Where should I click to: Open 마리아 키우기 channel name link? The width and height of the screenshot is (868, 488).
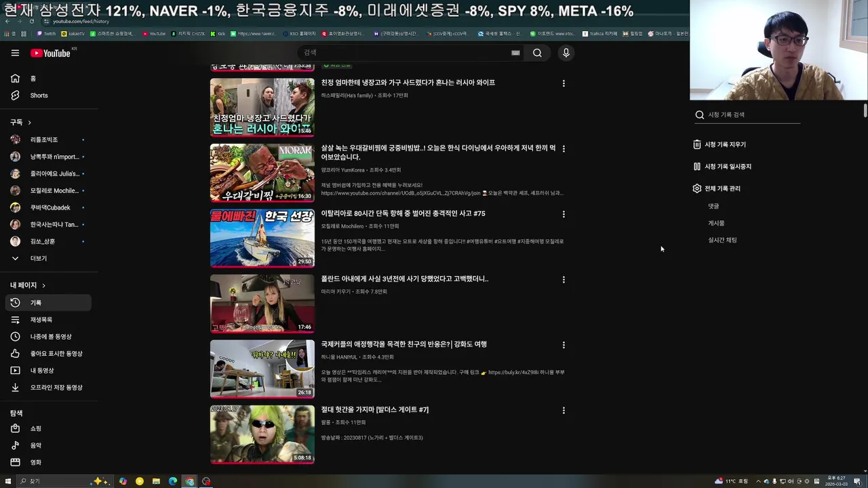[336, 291]
